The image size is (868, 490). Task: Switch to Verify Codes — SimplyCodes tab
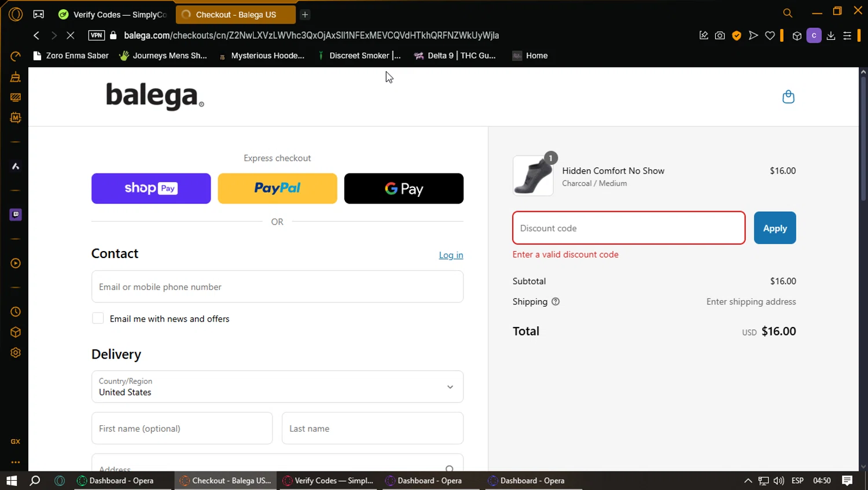pyautogui.click(x=113, y=14)
